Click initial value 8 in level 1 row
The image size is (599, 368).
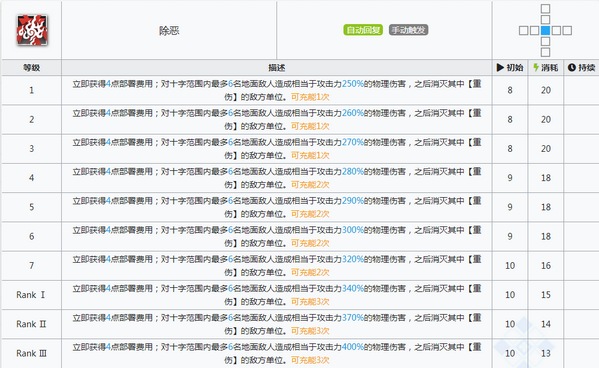click(x=510, y=90)
